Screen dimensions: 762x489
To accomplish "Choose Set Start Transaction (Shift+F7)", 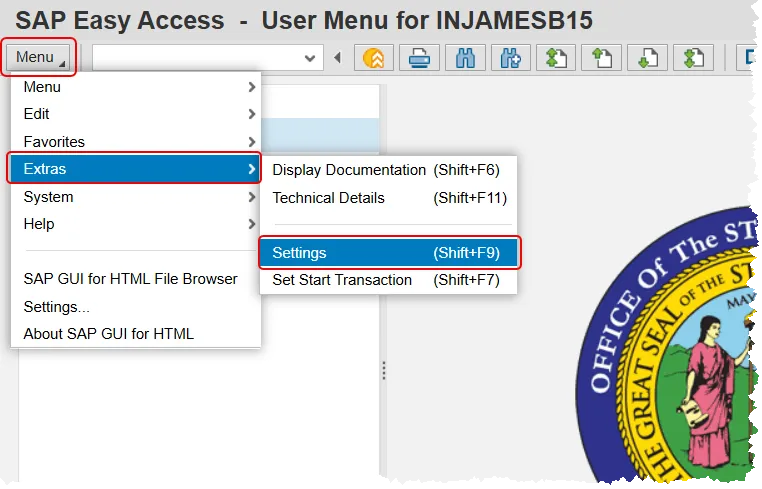I will [388, 280].
